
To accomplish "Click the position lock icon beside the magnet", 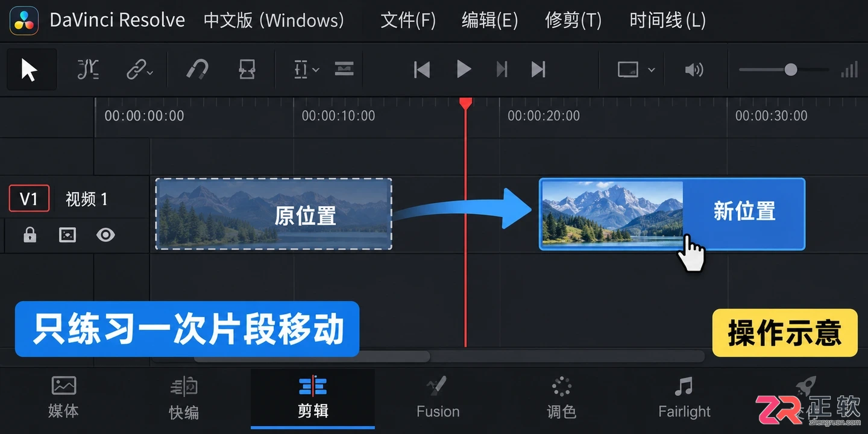I will pyautogui.click(x=248, y=69).
